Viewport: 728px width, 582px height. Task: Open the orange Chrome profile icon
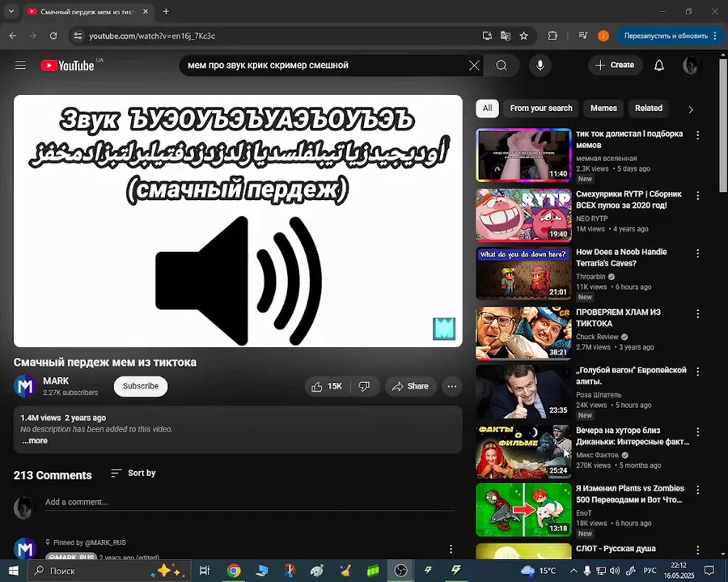[603, 36]
